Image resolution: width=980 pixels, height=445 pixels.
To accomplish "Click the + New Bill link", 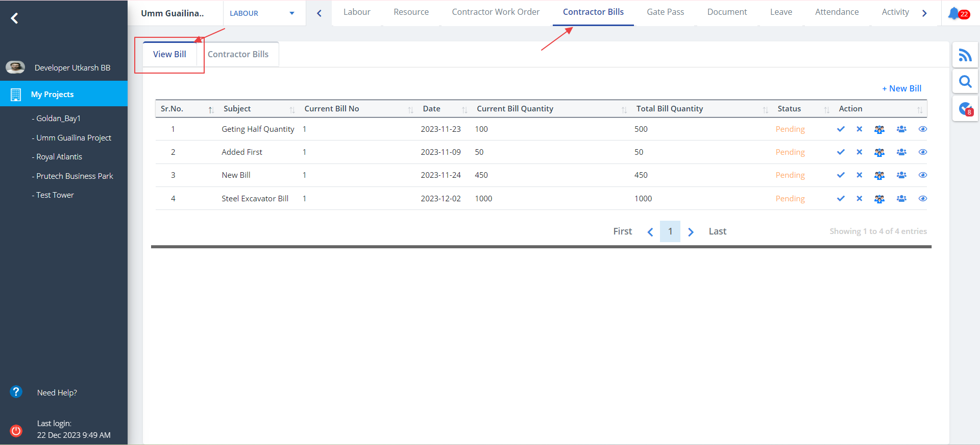I will [901, 88].
